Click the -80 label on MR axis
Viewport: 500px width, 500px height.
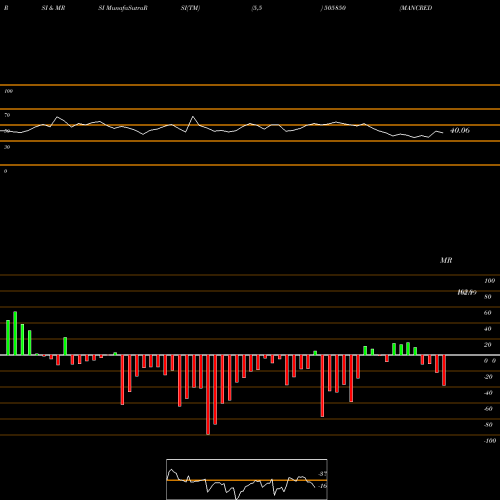click(488, 425)
